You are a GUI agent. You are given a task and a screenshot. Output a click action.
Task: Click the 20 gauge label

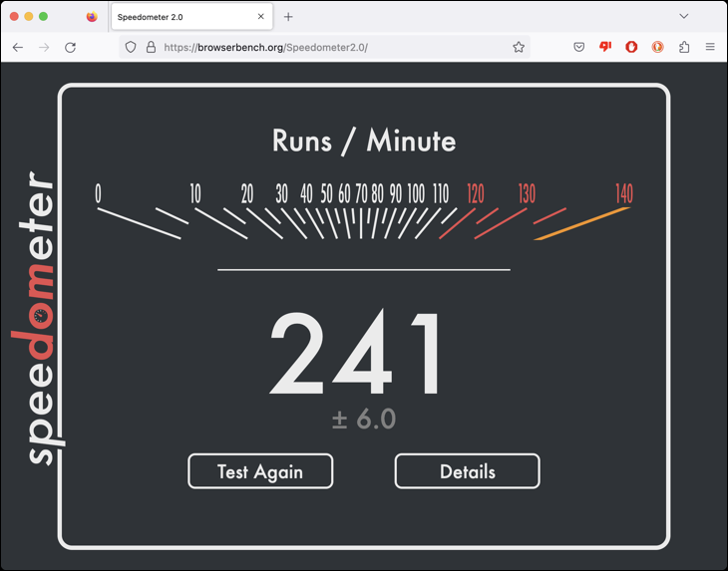[x=247, y=193]
